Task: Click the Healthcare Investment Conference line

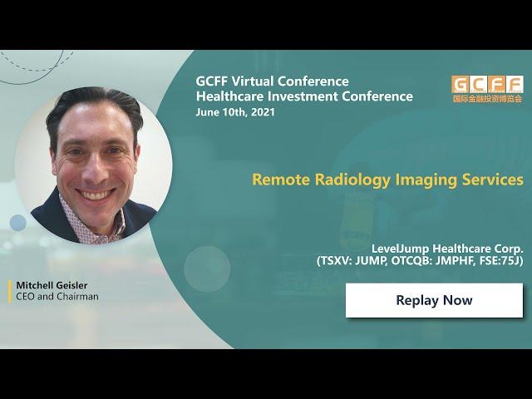Action: tap(304, 96)
